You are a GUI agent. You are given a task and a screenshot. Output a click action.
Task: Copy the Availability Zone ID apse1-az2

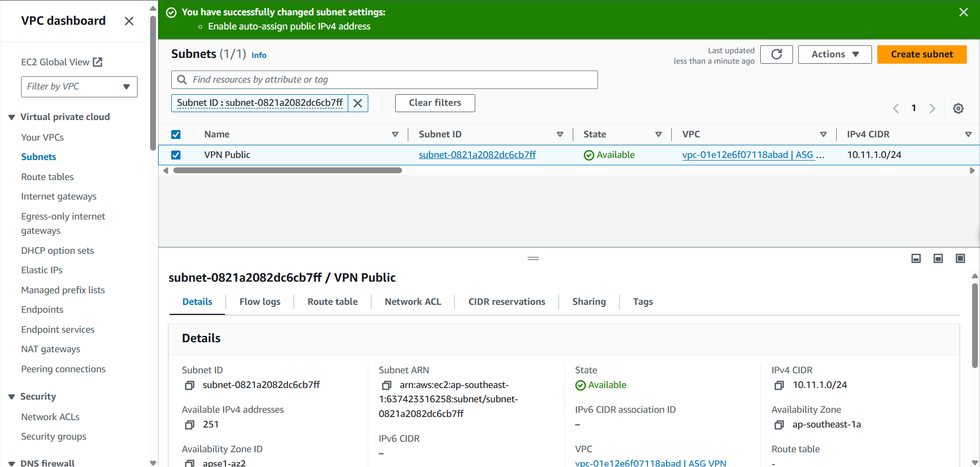click(x=190, y=463)
